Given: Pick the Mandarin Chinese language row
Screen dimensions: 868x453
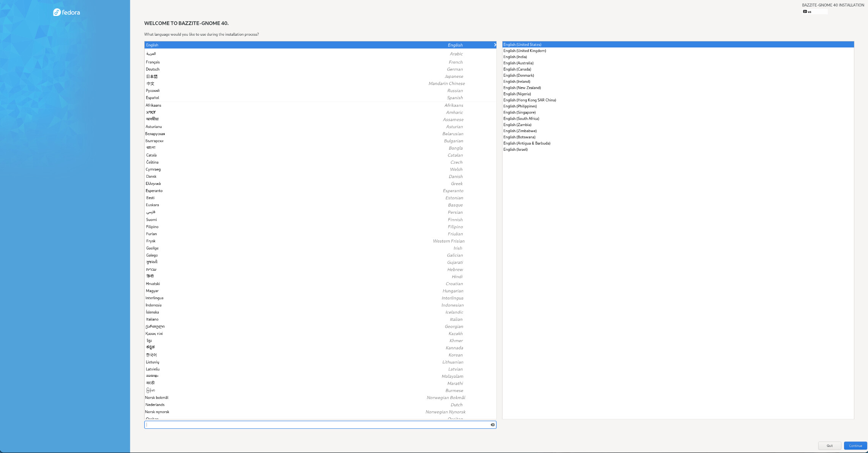Looking at the screenshot, I should click(320, 84).
